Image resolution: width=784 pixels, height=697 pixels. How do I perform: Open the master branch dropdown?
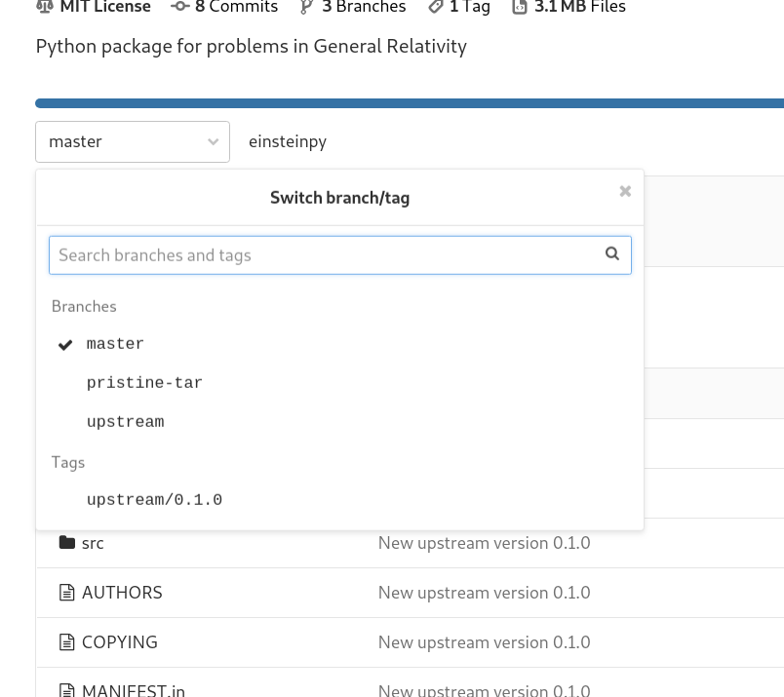pyautogui.click(x=133, y=141)
